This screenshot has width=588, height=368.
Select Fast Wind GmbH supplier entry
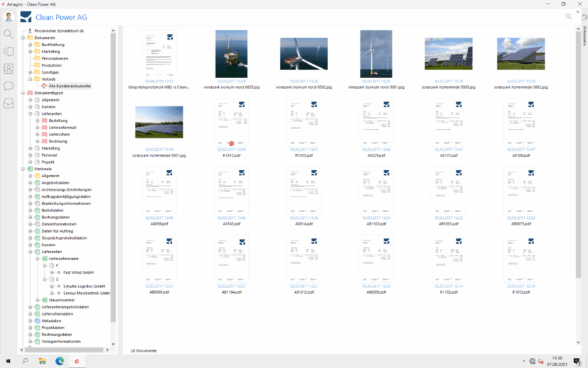pos(79,272)
